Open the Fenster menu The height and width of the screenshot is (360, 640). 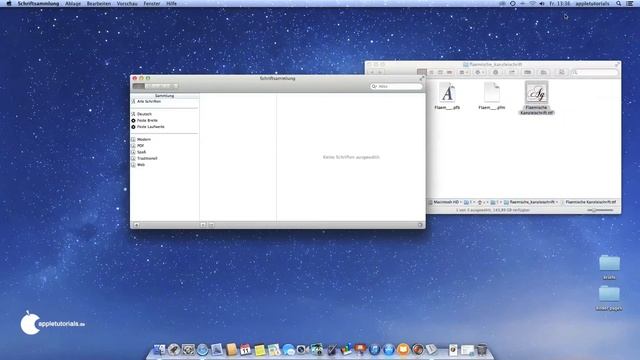pos(152,3)
